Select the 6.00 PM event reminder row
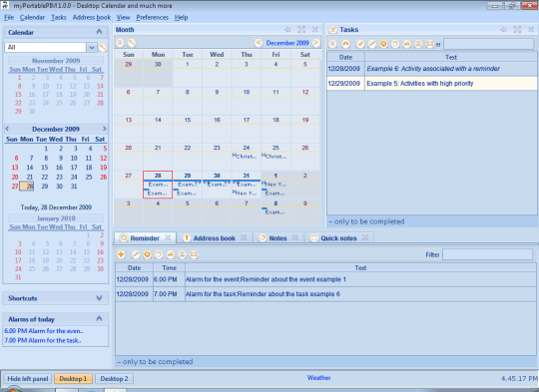The image size is (539, 392). pyautogui.click(x=325, y=279)
